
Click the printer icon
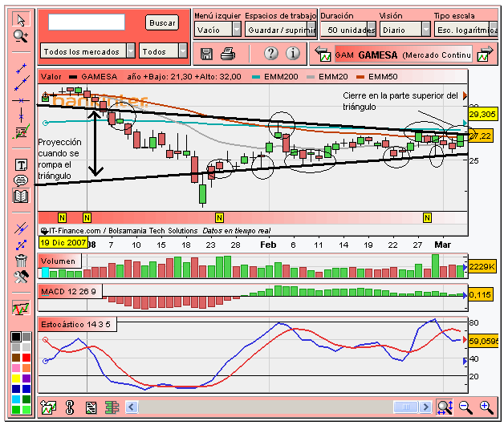pyautogui.click(x=228, y=54)
